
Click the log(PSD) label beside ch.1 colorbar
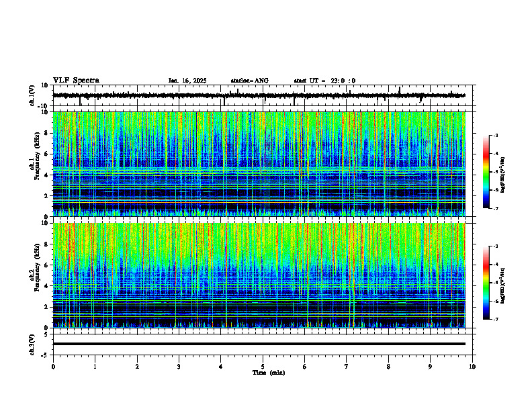click(503, 175)
